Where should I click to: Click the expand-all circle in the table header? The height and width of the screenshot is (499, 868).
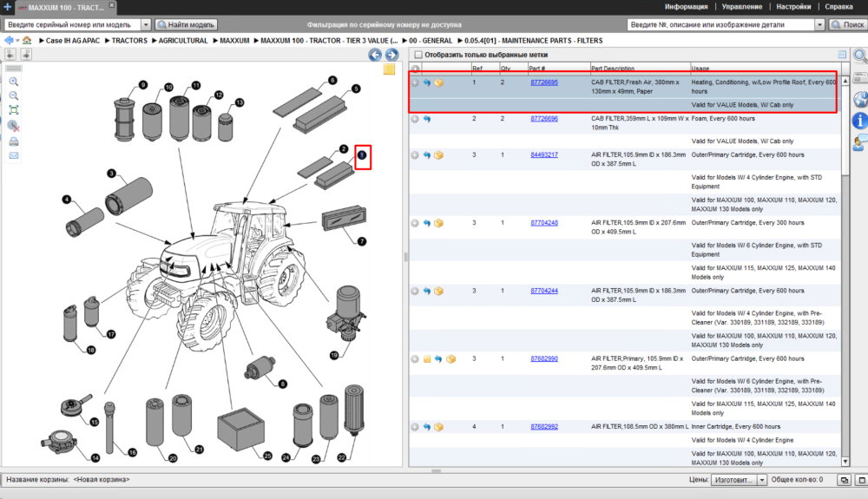(x=415, y=69)
